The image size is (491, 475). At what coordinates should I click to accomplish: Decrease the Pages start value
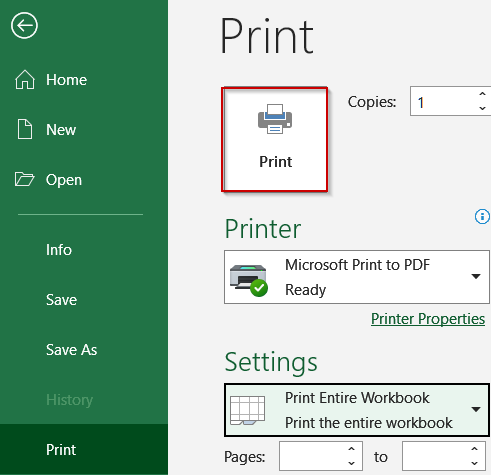pyautogui.click(x=351, y=463)
